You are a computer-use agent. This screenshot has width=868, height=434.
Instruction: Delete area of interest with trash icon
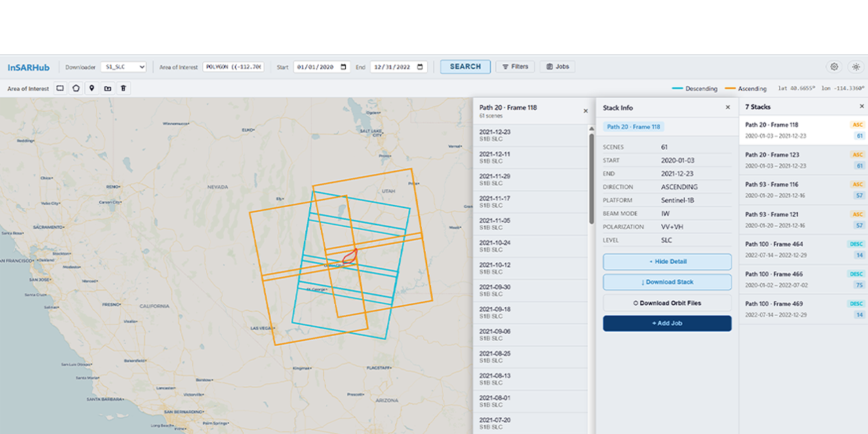(123, 88)
